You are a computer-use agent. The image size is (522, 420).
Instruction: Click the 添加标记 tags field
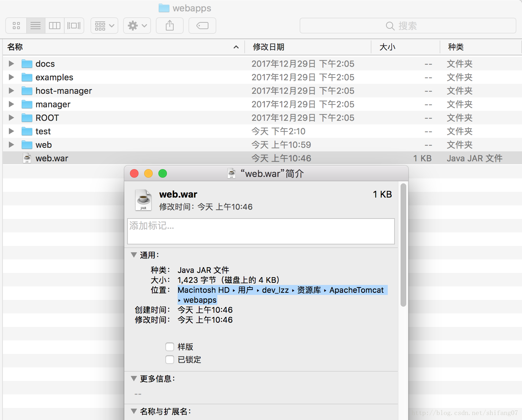click(x=261, y=231)
